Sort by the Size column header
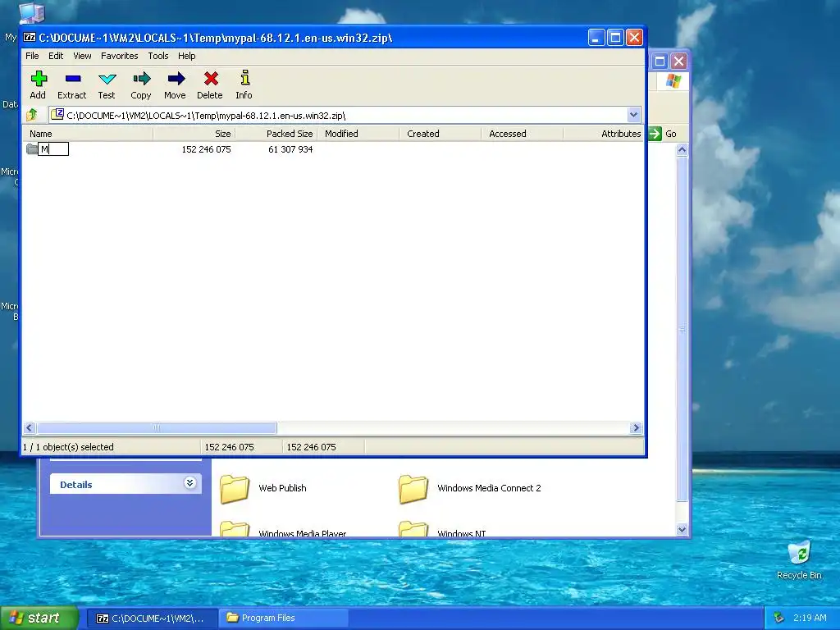 194,134
